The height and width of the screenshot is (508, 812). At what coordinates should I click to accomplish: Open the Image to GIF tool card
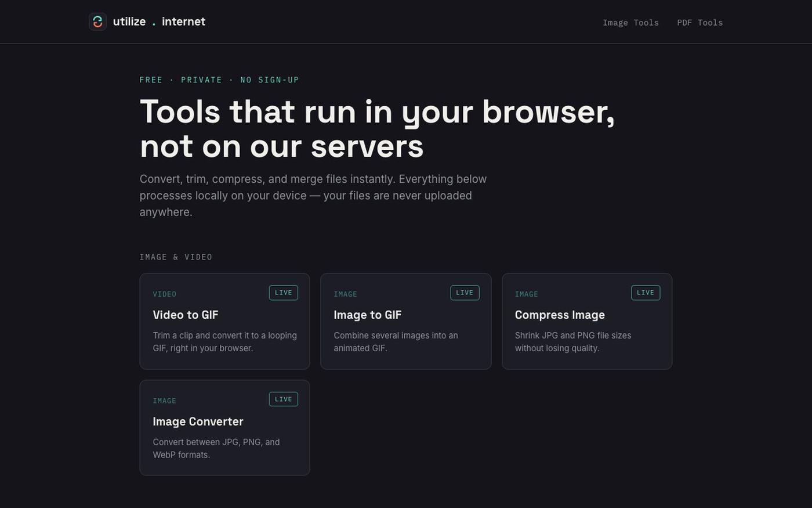[405, 321]
